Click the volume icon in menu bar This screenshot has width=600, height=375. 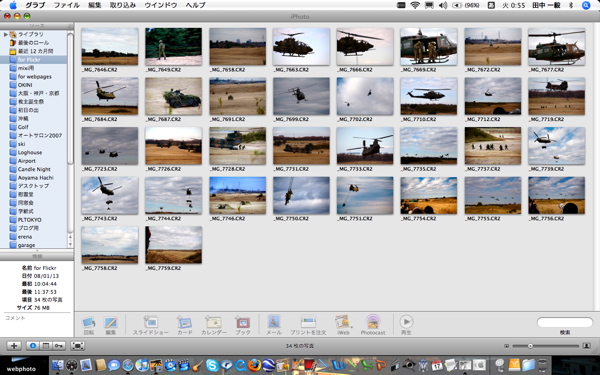[443, 5]
